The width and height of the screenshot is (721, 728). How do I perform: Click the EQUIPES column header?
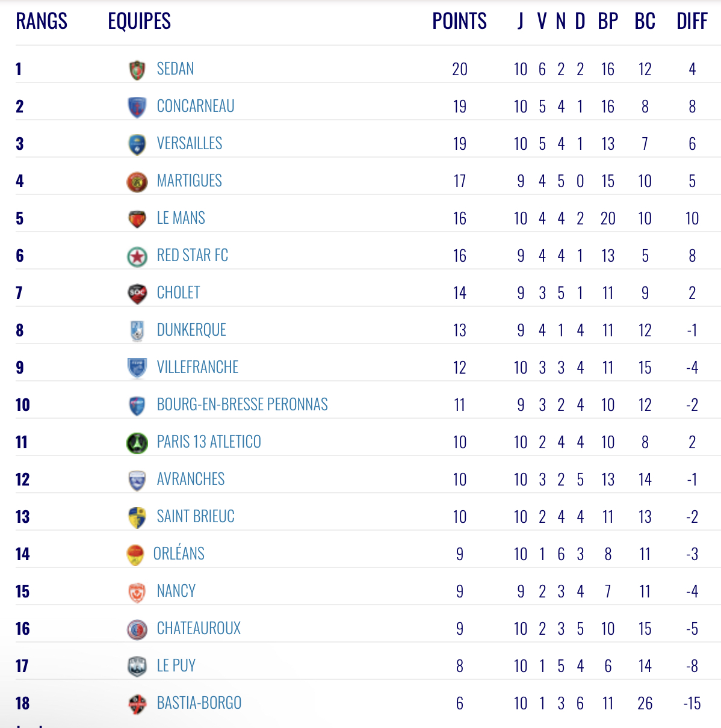click(x=139, y=21)
